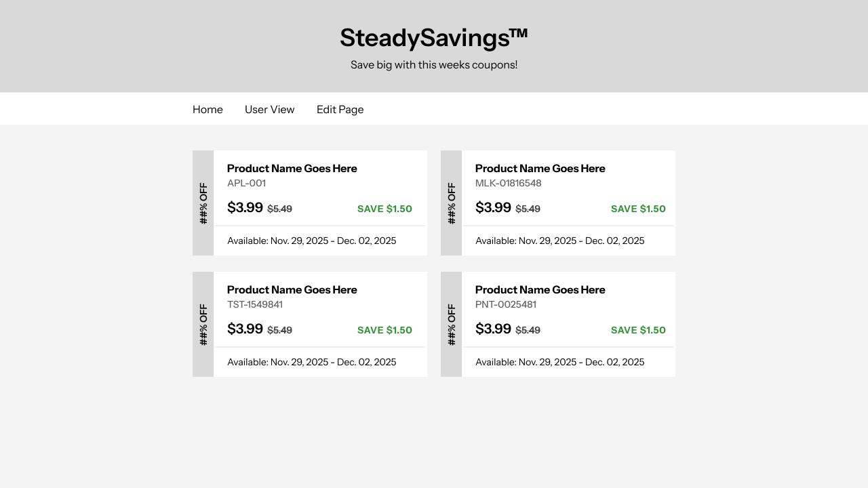Click the ##% OFF tab on the APL-001 coupon

pos(203,203)
